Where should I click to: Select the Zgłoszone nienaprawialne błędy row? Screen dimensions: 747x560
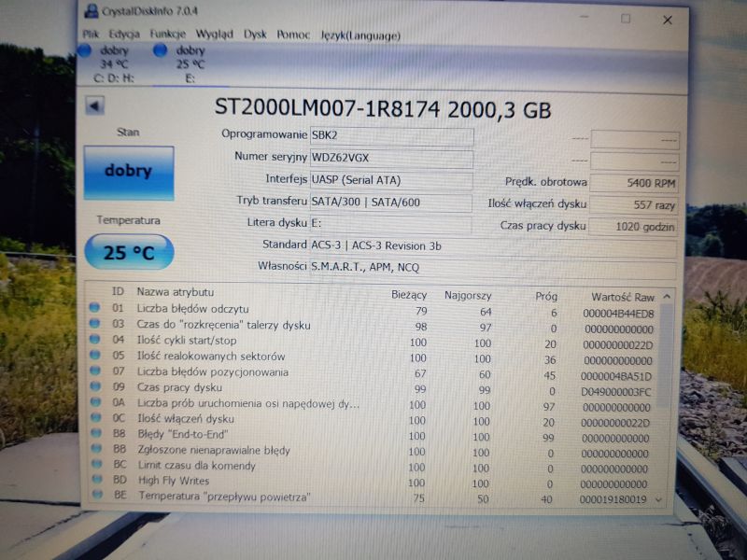373,452
